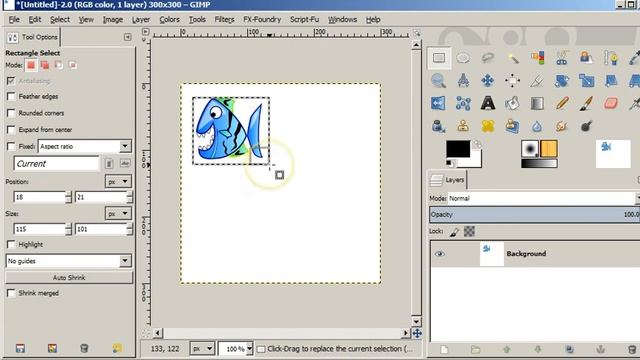Set selection mode to Add to selection

[x=45, y=65]
